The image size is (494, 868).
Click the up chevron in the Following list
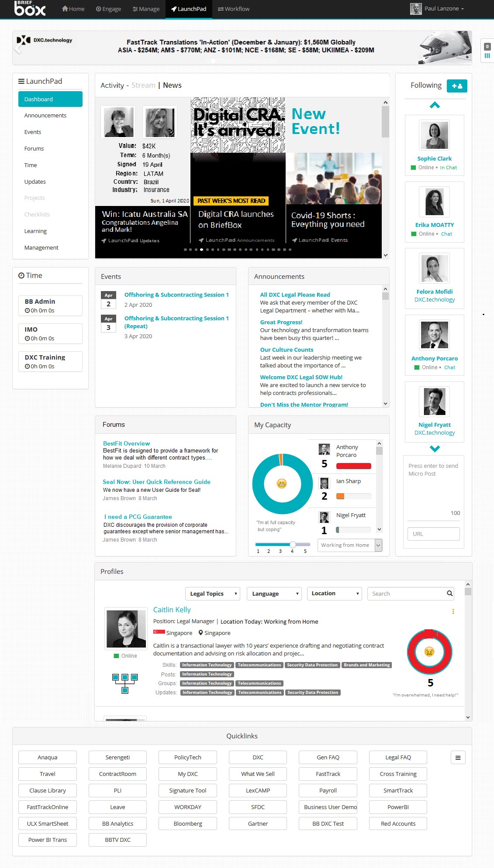click(435, 105)
